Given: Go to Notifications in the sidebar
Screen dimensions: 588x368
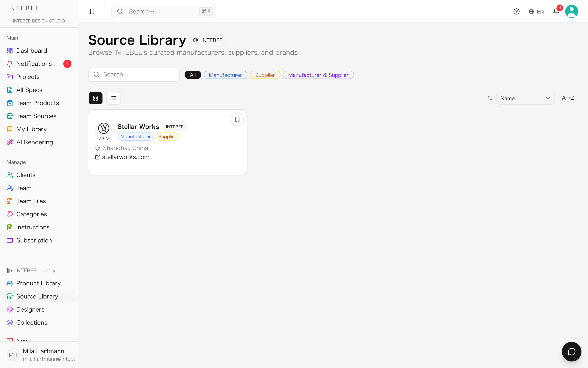Looking at the screenshot, I should (39, 64).
